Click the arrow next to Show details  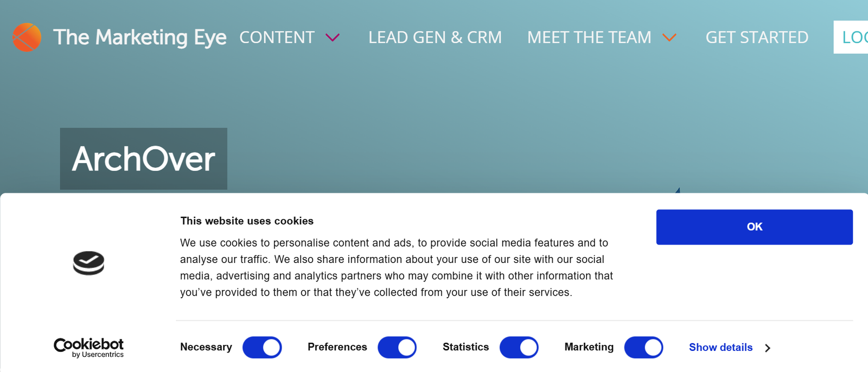click(x=768, y=348)
